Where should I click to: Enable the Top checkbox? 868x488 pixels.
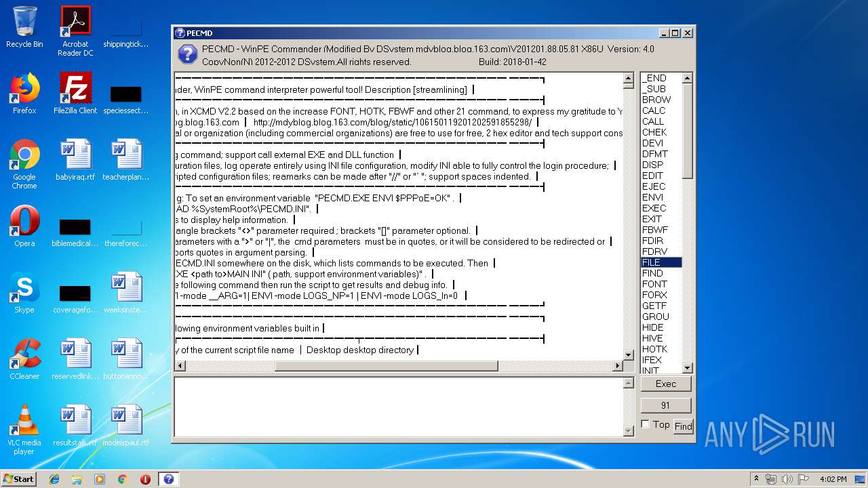coord(645,424)
